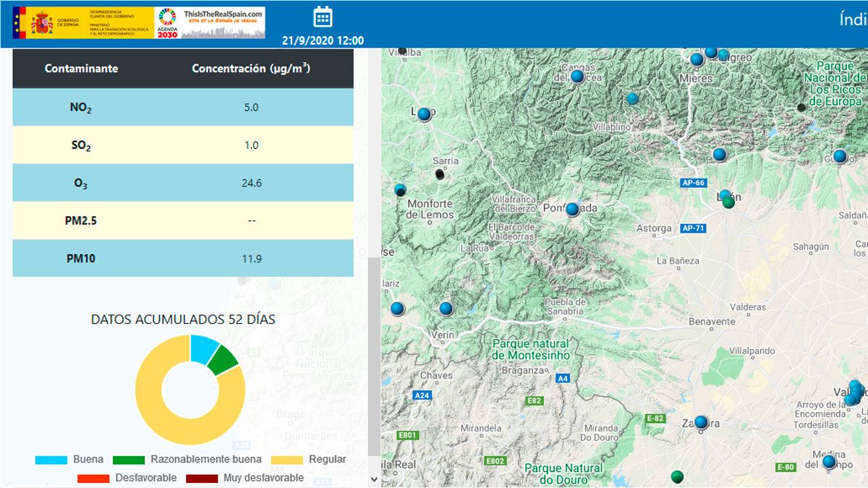Screen dimensions: 868x488
Task: Click the Astorga map label
Action: coord(654,228)
